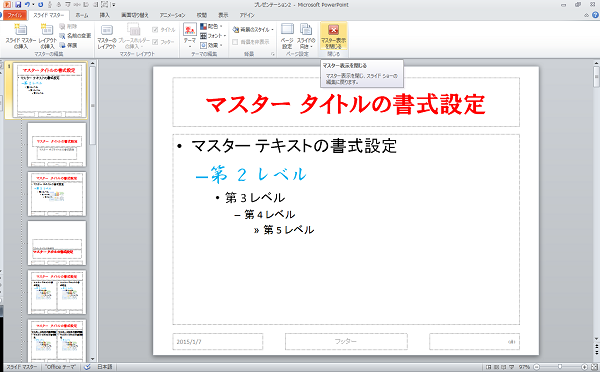The image size is (600, 372).
Task: Click 第 5 レベル bullet text
Action: pyautogui.click(x=289, y=230)
